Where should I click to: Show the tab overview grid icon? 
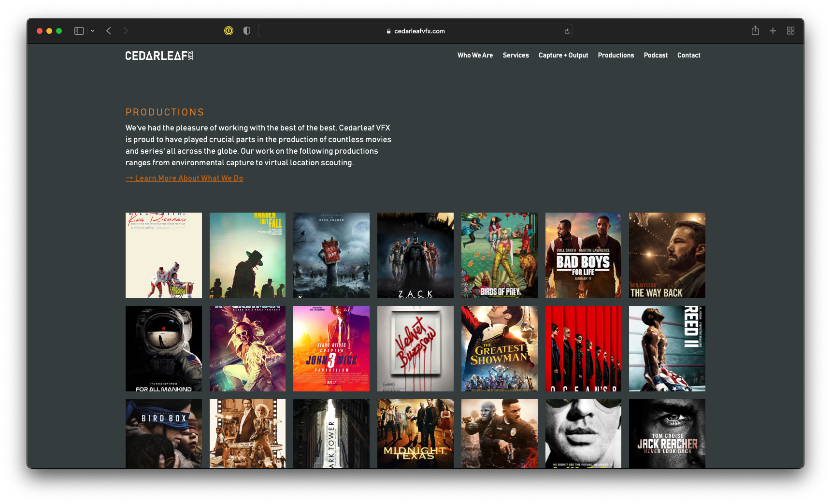point(791,31)
